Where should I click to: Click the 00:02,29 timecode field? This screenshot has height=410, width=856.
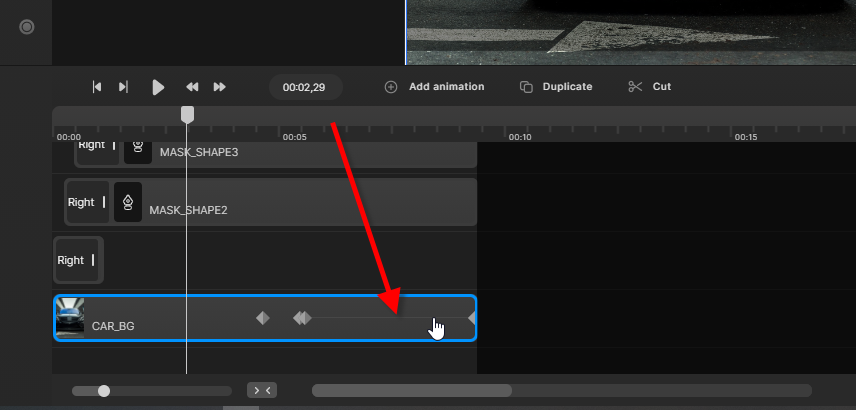(x=306, y=87)
